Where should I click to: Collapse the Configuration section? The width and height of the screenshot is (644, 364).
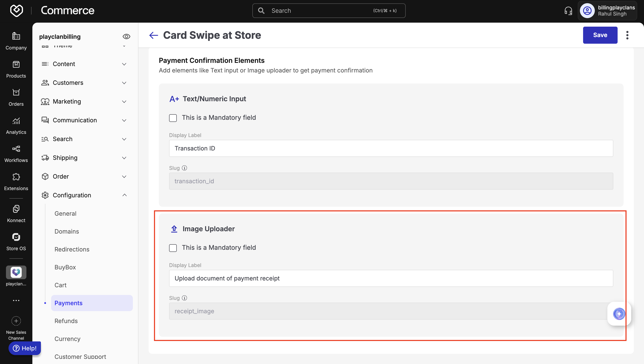tap(124, 195)
